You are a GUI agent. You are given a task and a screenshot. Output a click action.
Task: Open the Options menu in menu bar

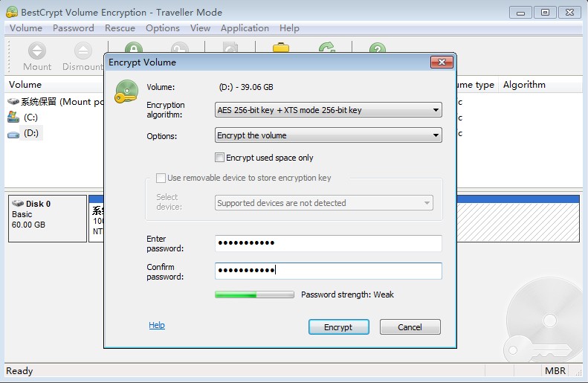tap(163, 28)
